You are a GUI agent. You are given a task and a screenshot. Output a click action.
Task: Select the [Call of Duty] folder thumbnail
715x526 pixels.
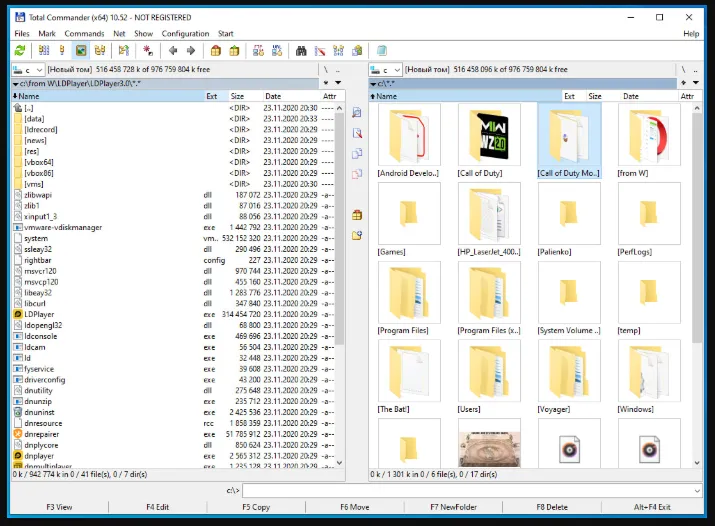pos(489,140)
